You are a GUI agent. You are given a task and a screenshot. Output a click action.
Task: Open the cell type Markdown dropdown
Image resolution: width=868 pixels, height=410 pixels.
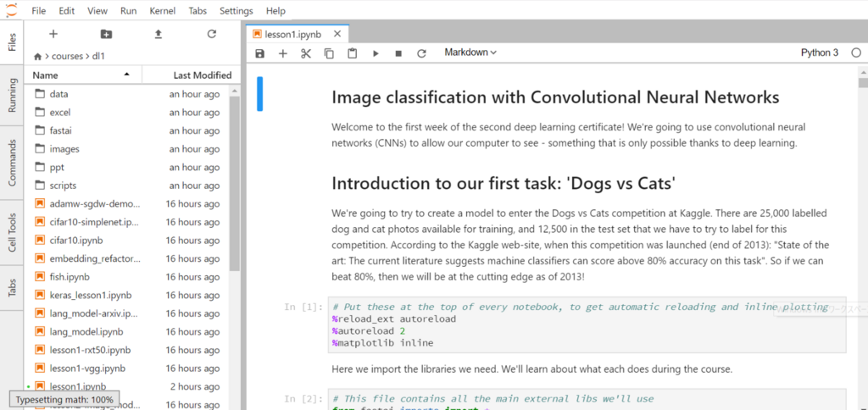[x=470, y=53]
